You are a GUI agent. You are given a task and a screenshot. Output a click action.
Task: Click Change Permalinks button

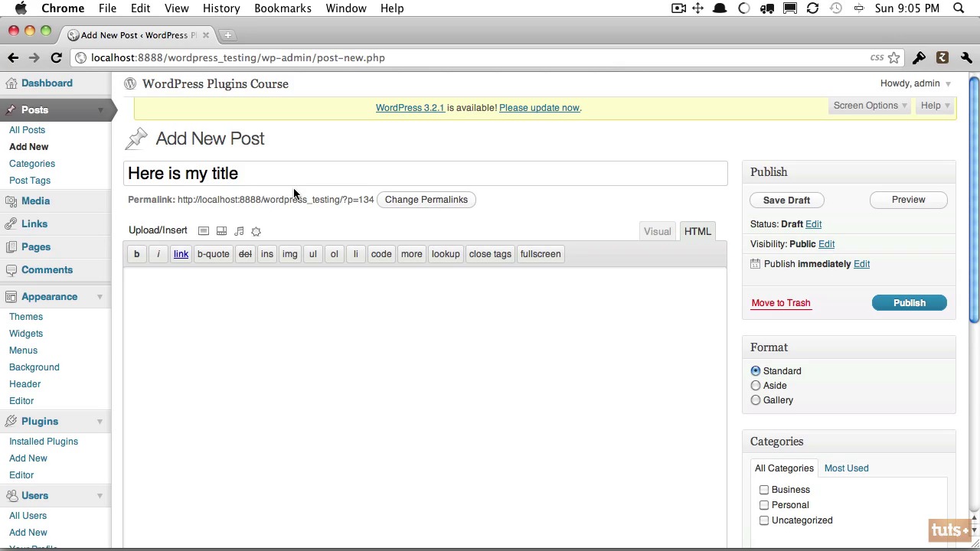[x=426, y=200]
